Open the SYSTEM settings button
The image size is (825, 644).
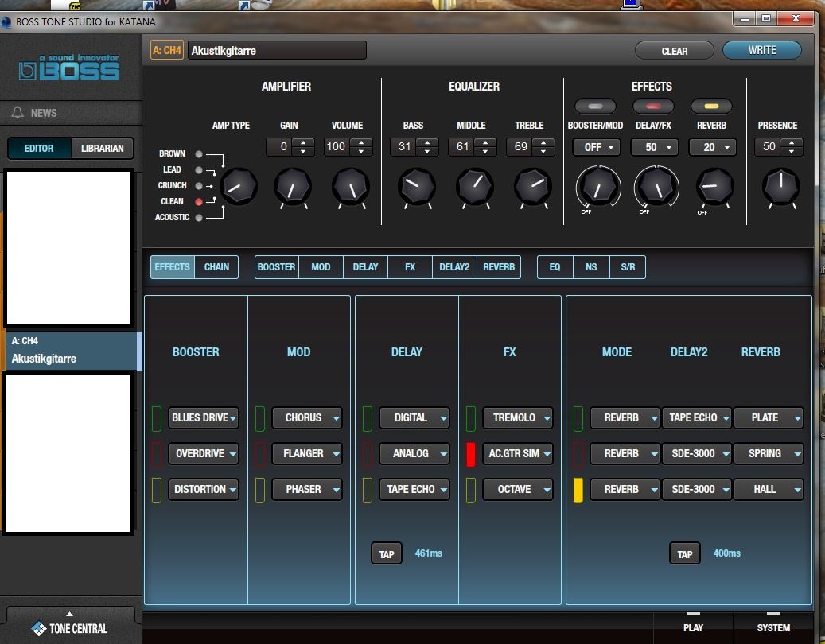click(773, 627)
